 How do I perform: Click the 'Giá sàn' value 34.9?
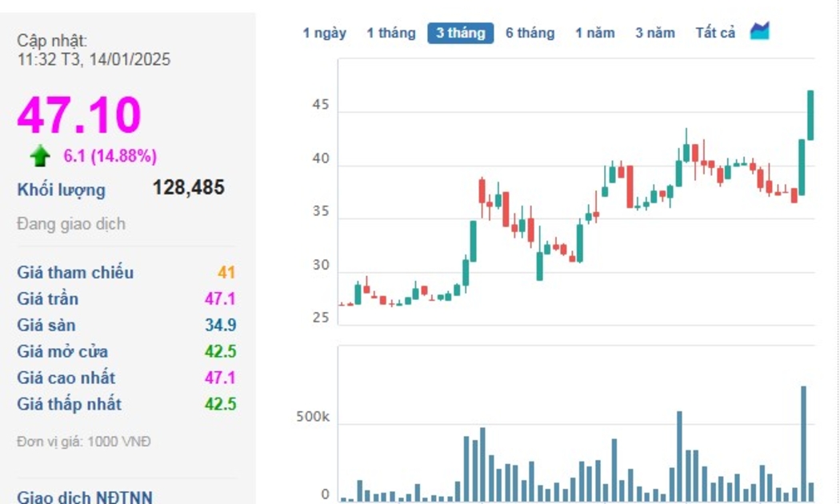[x=220, y=325]
